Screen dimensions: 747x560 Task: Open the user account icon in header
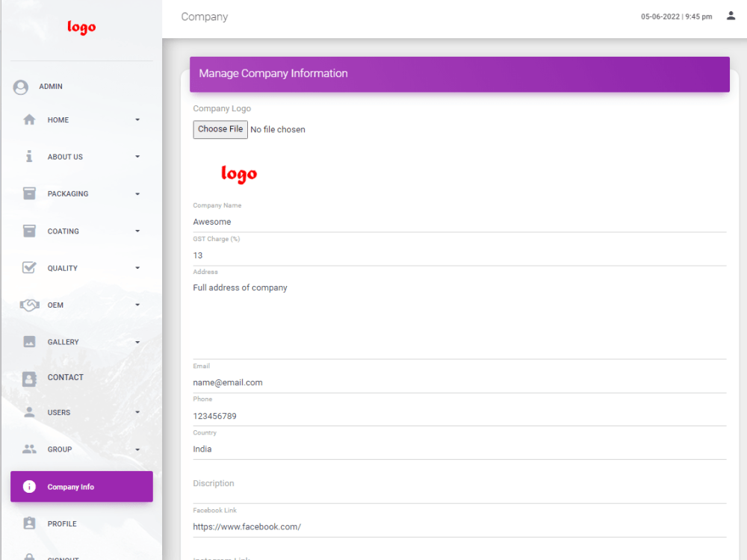pos(731,16)
